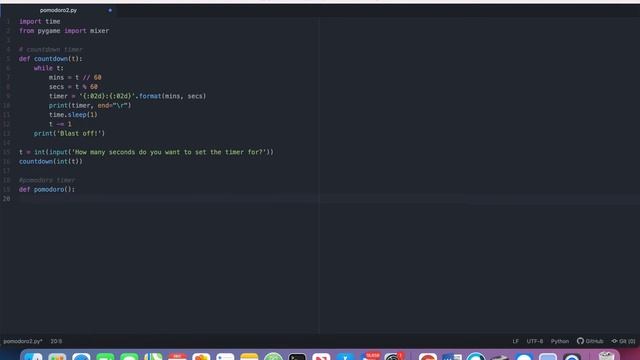Click the timer format string line
The height and width of the screenshot is (360, 640).
(127, 96)
